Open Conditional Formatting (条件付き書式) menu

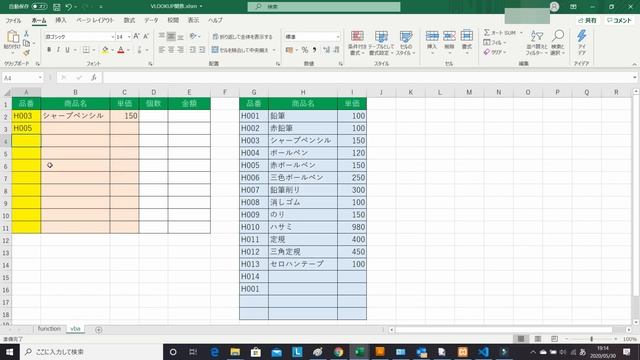pos(357,43)
